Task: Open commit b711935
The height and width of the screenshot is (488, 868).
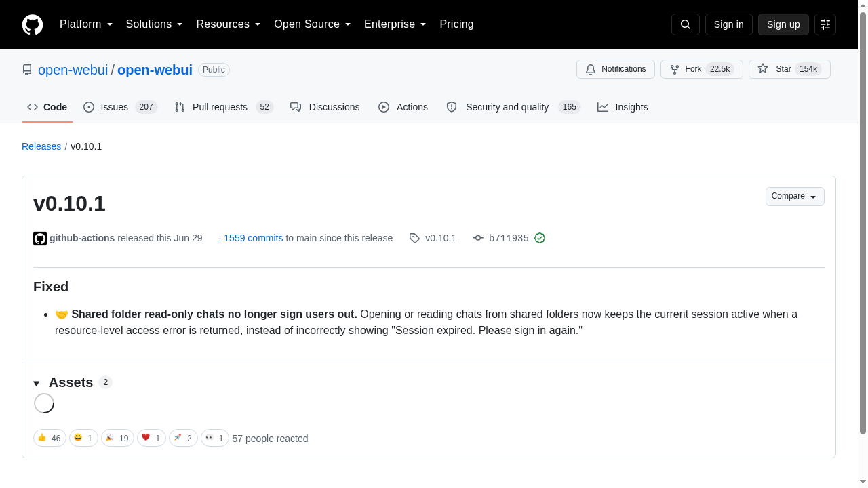Action: (509, 238)
